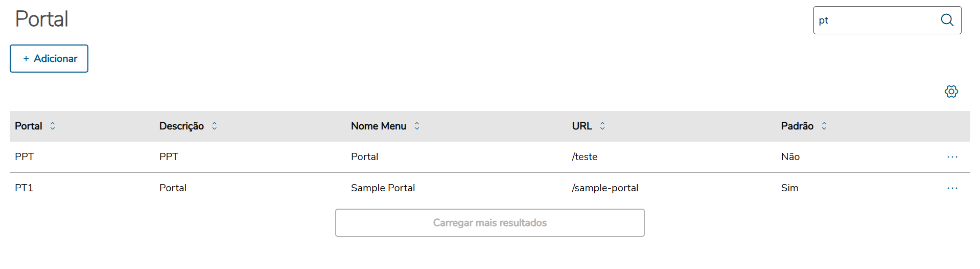Click the Nome Menu column header
This screenshot has height=269, width=980.
tap(379, 126)
